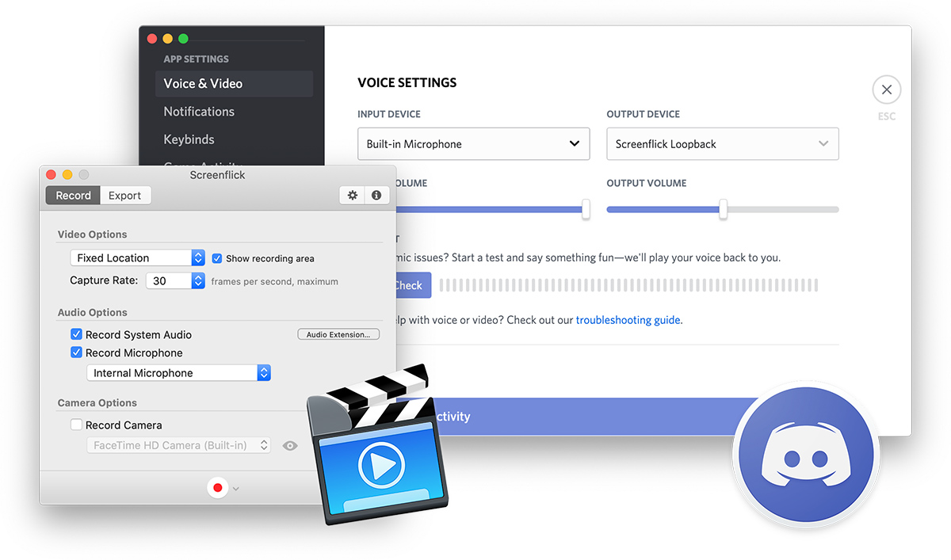Image resolution: width=951 pixels, height=560 pixels.
Task: Open the Internal Microphone dropdown
Action: coord(178,373)
